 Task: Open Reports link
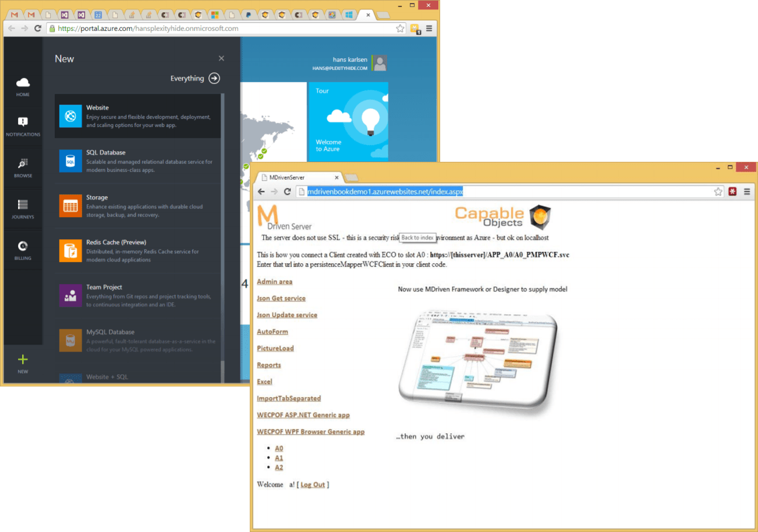[x=269, y=365]
